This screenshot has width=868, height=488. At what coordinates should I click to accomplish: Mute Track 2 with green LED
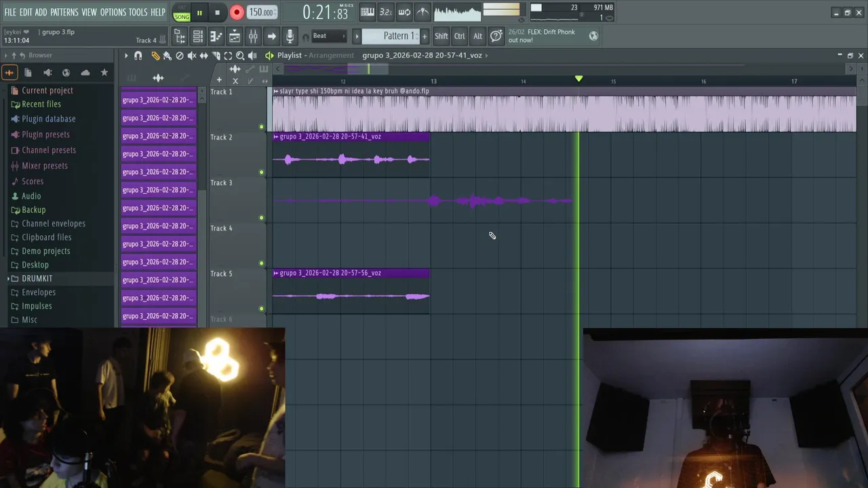click(261, 172)
